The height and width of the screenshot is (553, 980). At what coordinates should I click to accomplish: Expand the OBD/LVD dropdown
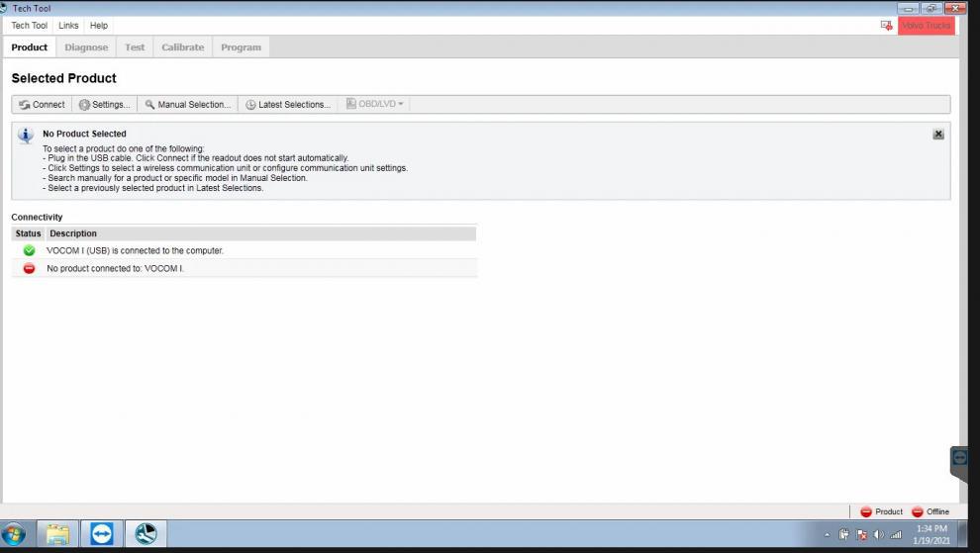pyautogui.click(x=374, y=104)
